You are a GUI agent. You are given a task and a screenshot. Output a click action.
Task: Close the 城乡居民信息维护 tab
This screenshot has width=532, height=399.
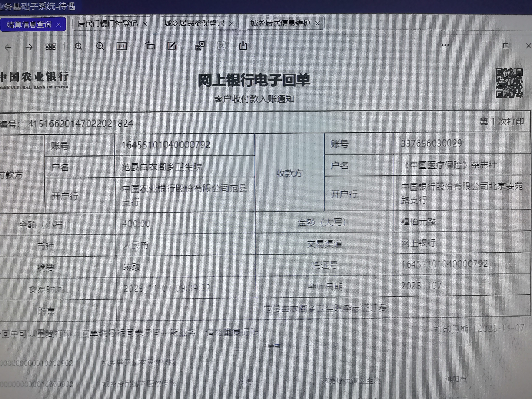(317, 23)
